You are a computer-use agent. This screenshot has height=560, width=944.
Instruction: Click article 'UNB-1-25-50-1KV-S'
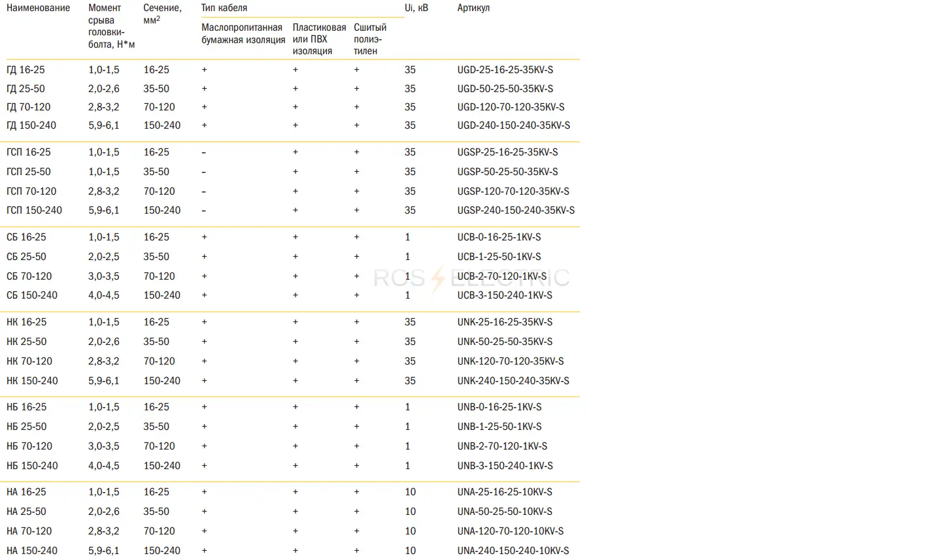(499, 427)
